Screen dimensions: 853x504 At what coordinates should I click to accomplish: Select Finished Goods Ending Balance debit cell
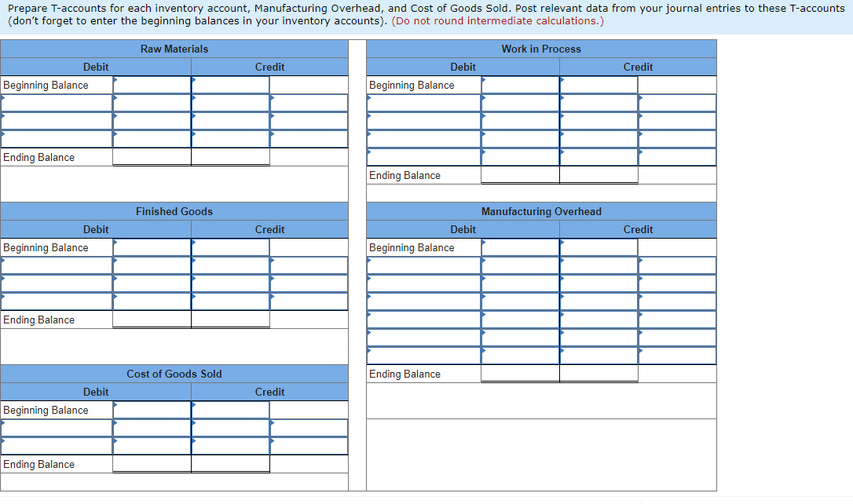tap(152, 320)
